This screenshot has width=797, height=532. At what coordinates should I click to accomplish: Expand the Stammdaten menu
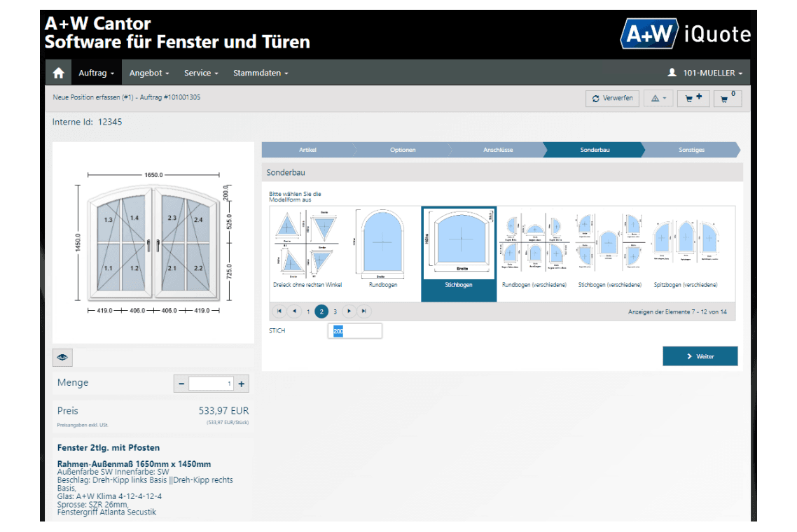[x=261, y=73]
